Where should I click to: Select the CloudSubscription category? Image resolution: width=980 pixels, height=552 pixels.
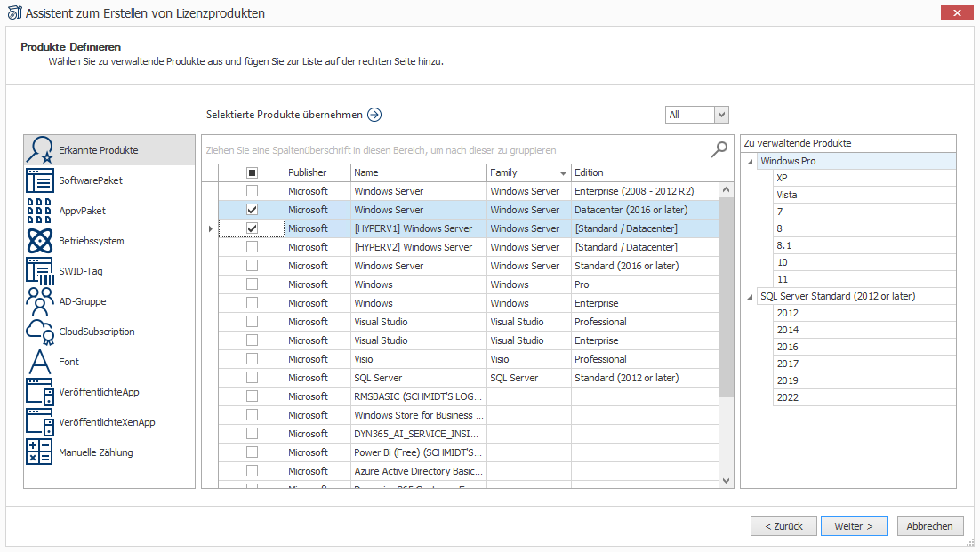point(109,332)
